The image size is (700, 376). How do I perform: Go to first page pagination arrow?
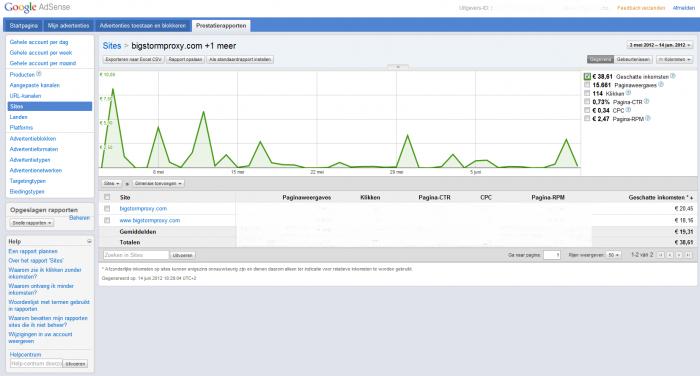[x=661, y=255]
